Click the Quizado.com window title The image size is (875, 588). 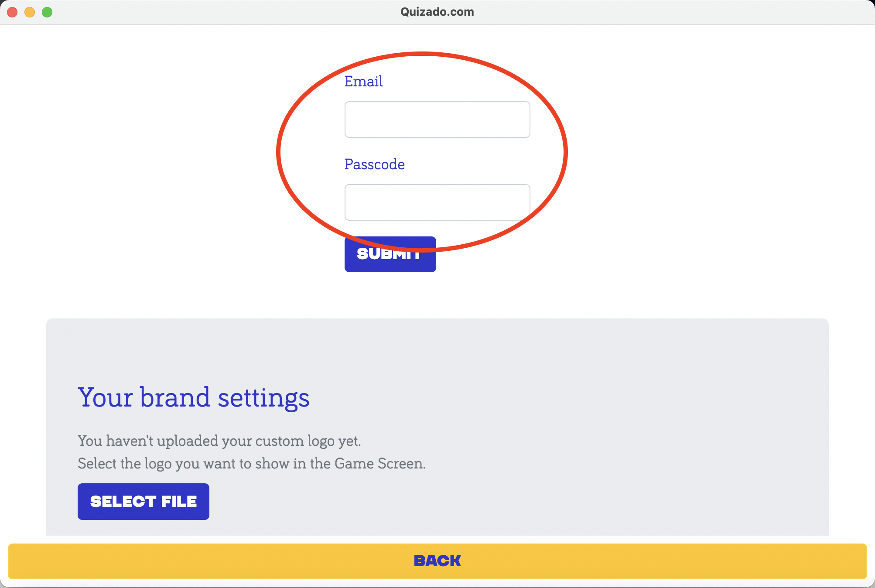(x=437, y=12)
